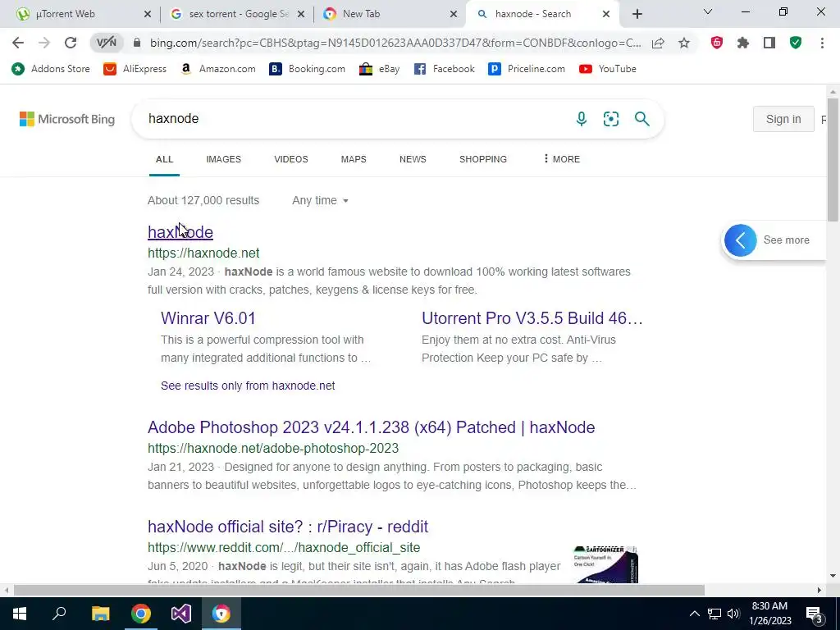
Task: Submit search with the magnifier icon
Action: (x=641, y=118)
